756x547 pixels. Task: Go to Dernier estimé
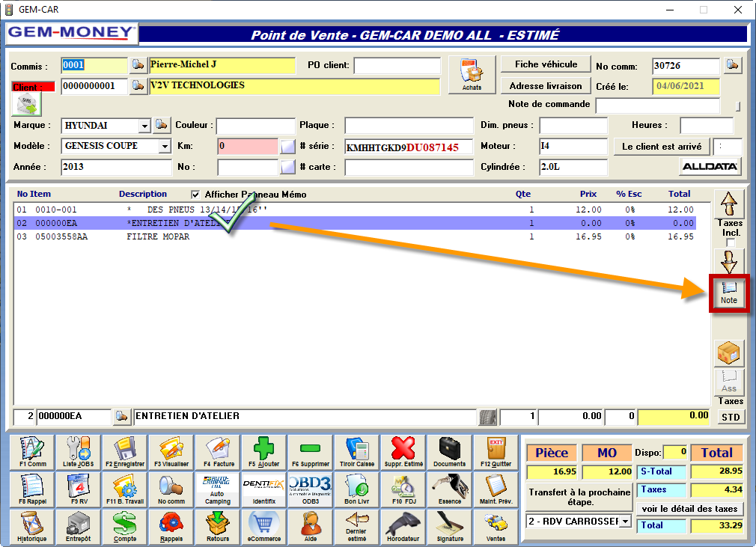click(x=357, y=527)
